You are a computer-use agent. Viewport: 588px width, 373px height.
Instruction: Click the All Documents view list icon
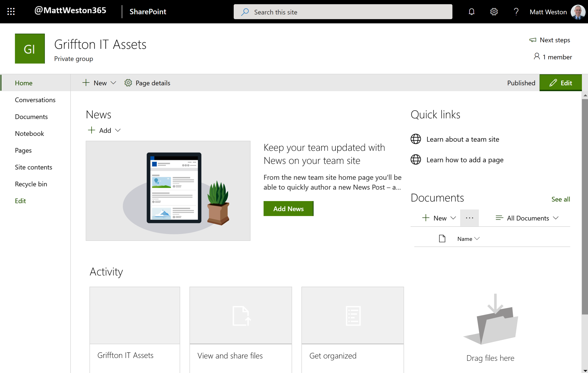point(499,218)
